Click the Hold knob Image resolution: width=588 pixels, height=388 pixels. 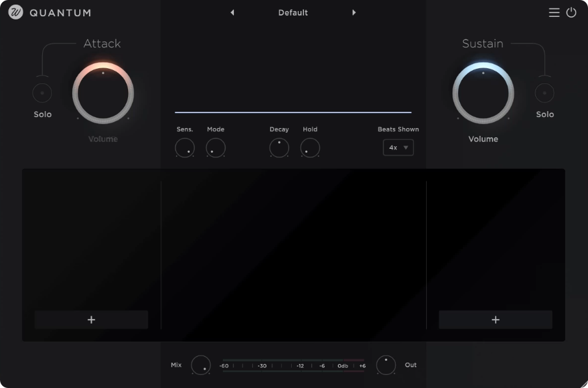click(310, 148)
